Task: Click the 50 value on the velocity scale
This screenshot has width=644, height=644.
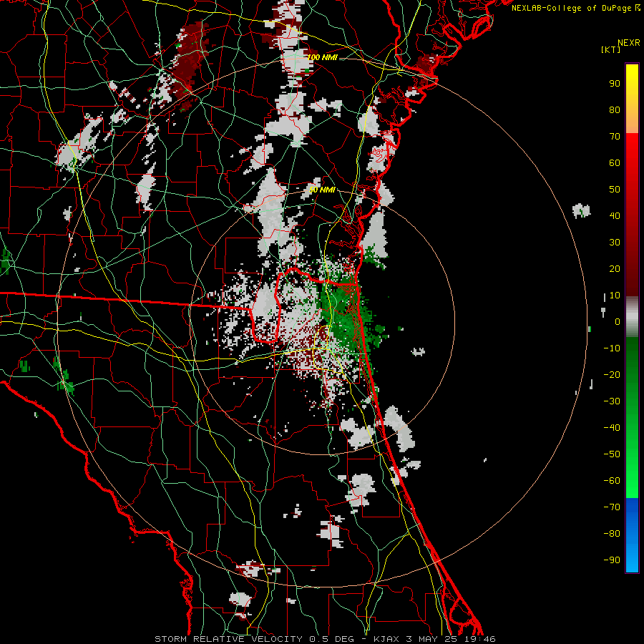Action: coord(615,190)
